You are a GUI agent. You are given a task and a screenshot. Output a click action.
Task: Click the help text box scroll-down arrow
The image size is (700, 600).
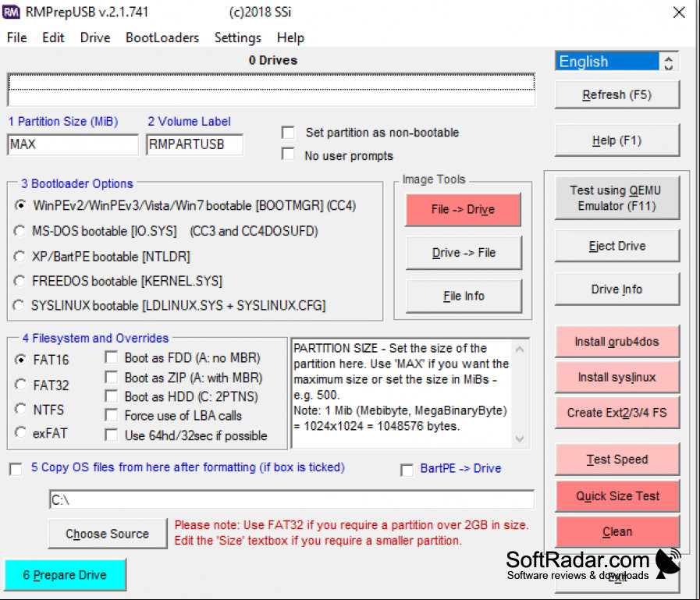[520, 438]
